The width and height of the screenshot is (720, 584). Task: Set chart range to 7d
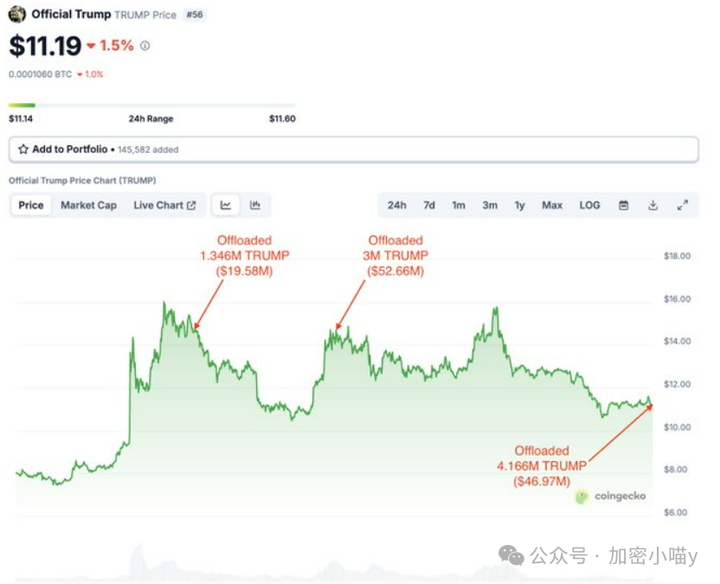429,205
